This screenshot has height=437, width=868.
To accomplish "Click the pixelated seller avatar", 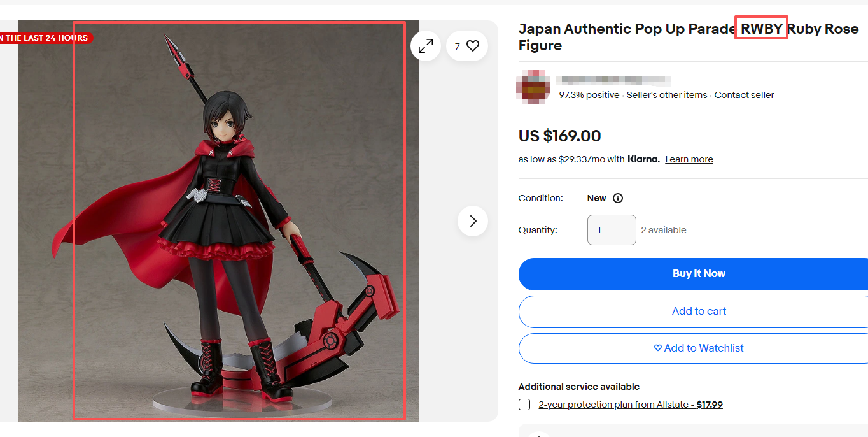I will (533, 87).
